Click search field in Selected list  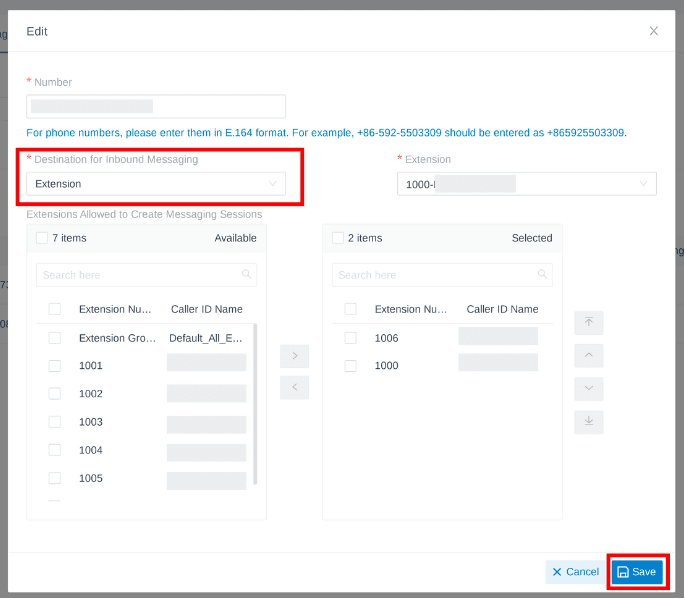click(x=442, y=275)
